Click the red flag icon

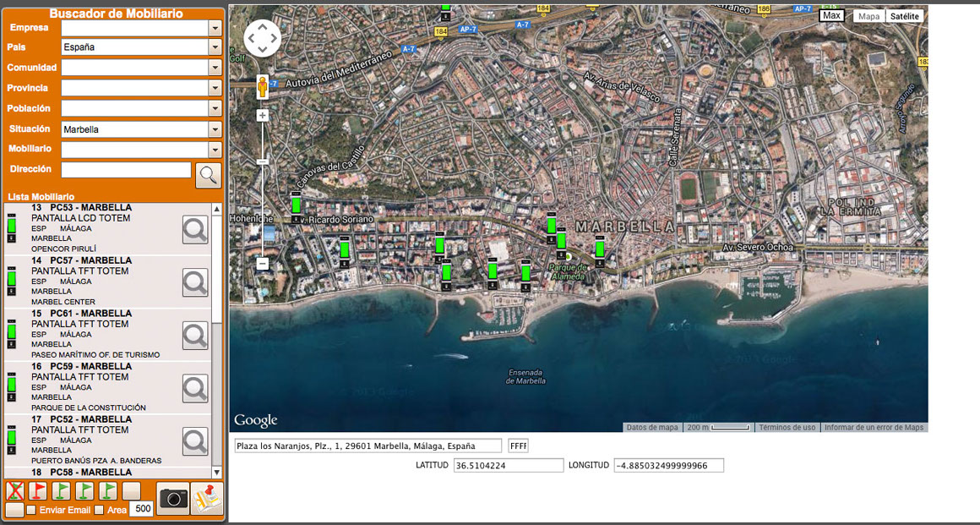[x=38, y=491]
